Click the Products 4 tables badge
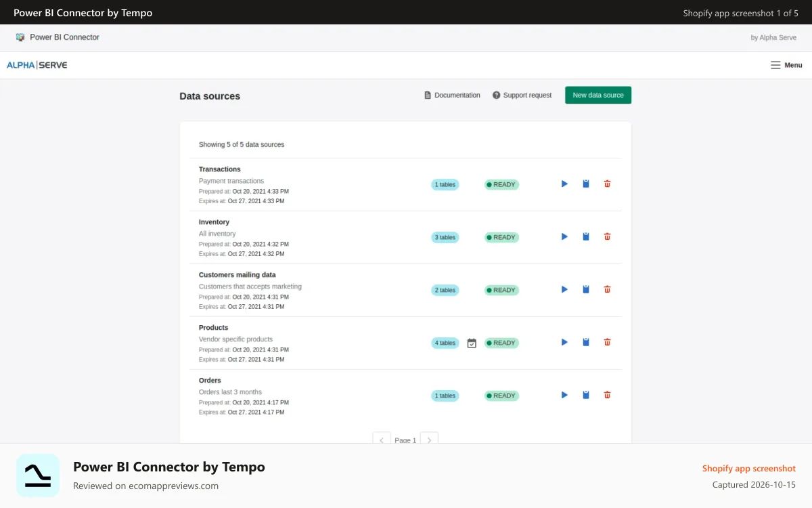The width and height of the screenshot is (812, 508). (x=445, y=343)
